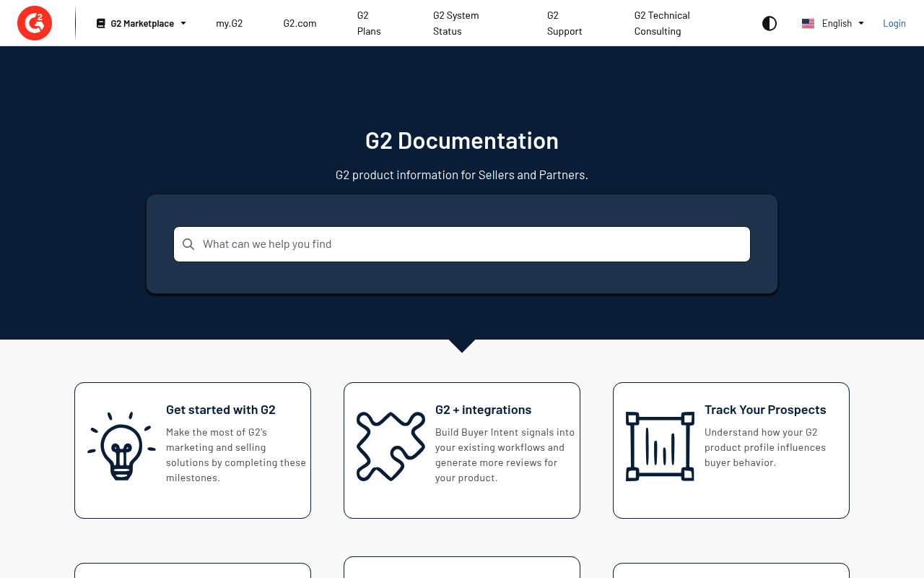Screen dimensions: 924x578
Task: Click the book icon beside G2 Marketplace
Action: click(101, 23)
